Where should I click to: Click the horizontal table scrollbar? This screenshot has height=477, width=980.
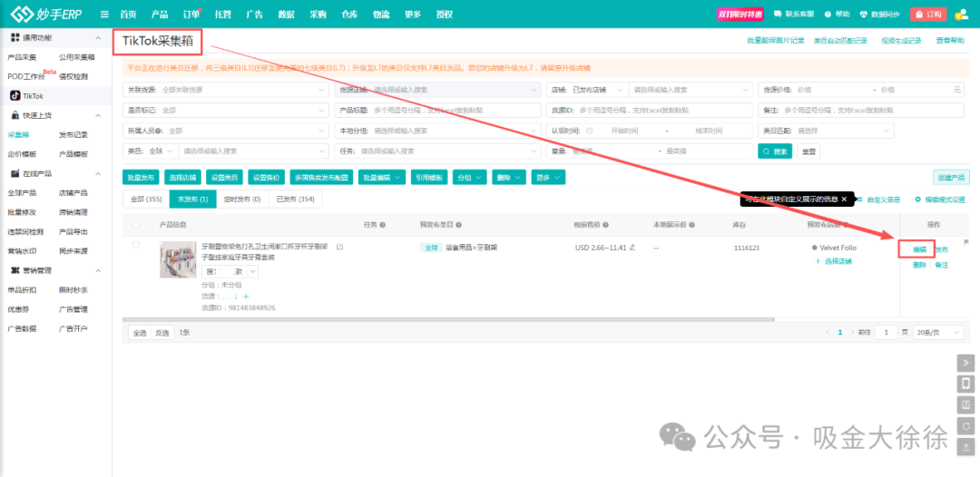449,319
